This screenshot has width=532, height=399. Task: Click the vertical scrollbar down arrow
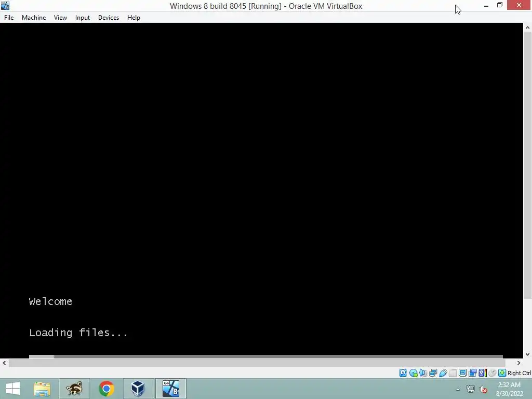(528, 354)
